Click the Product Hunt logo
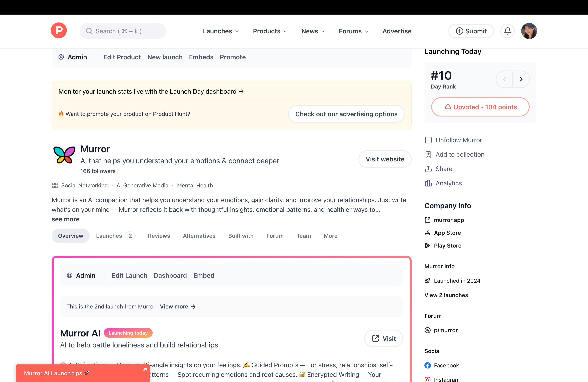The image size is (588, 382). [59, 31]
